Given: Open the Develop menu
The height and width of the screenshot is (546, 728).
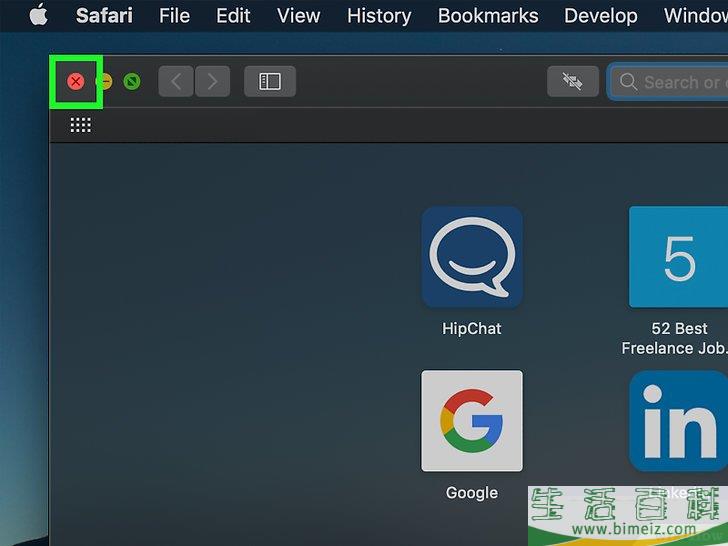Looking at the screenshot, I should coord(600,17).
